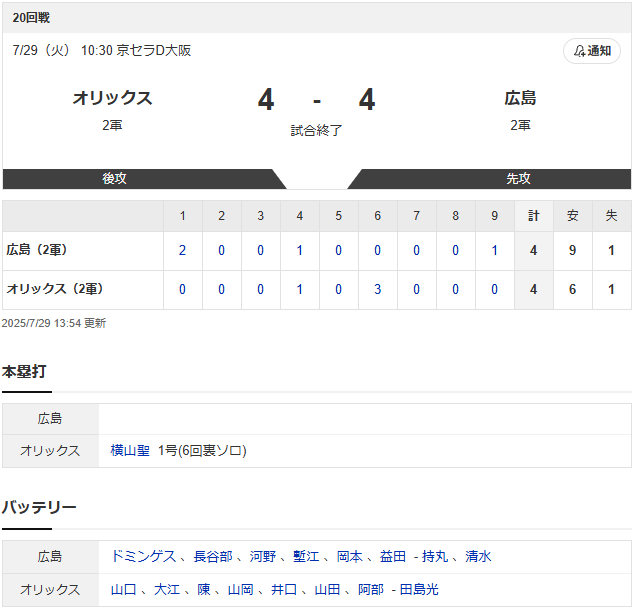Click オリックス 1st inning score 0
Viewport: 633px width, 608px height.
click(182, 289)
